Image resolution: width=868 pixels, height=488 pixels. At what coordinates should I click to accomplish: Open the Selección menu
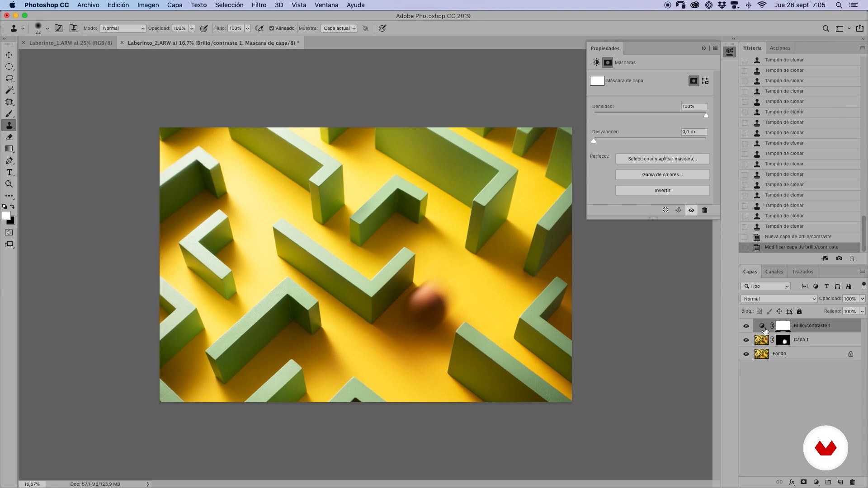click(x=229, y=5)
